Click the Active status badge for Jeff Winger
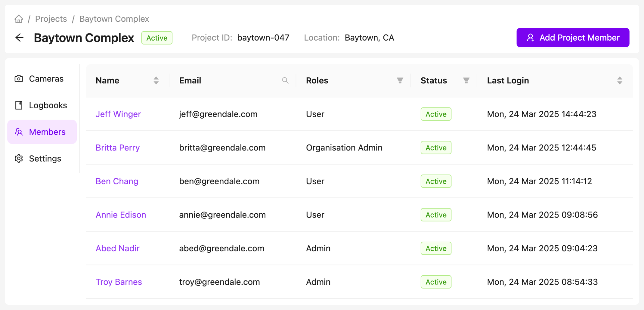 [436, 114]
